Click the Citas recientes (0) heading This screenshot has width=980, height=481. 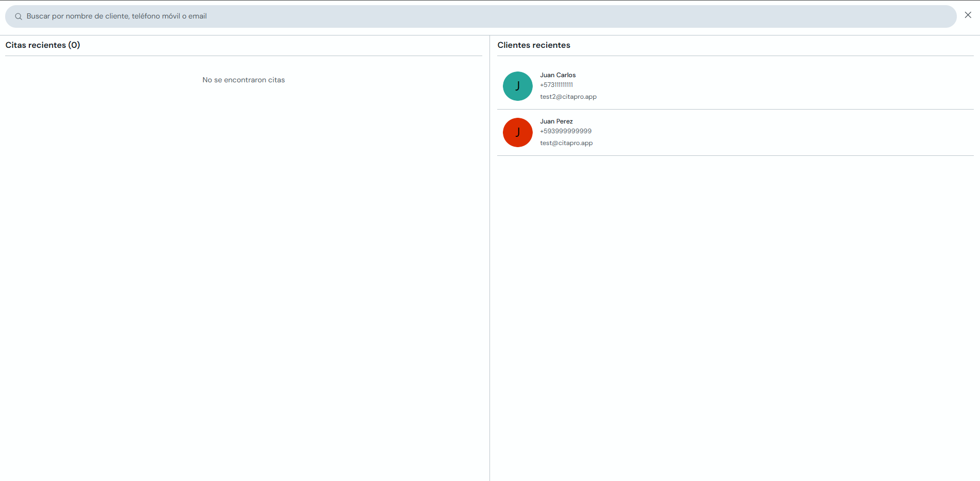click(x=43, y=45)
